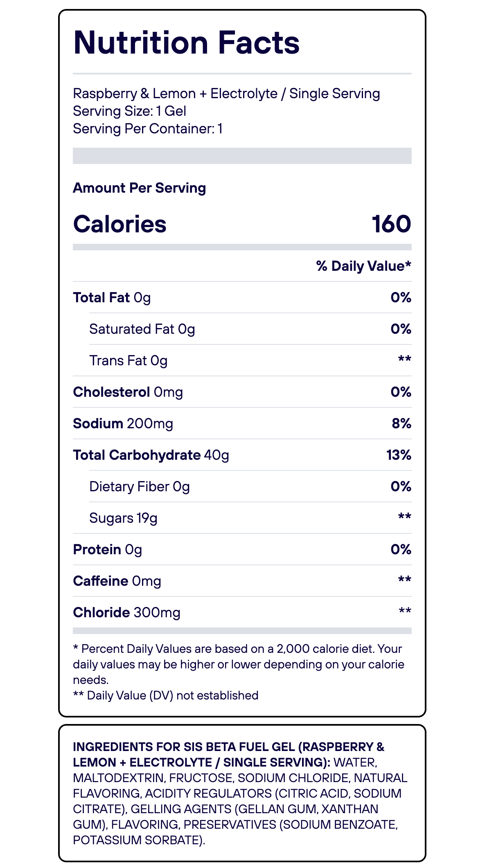The width and height of the screenshot is (487, 868).
Task: Click the Dietary Fiber 0g label
Action: pos(139,487)
